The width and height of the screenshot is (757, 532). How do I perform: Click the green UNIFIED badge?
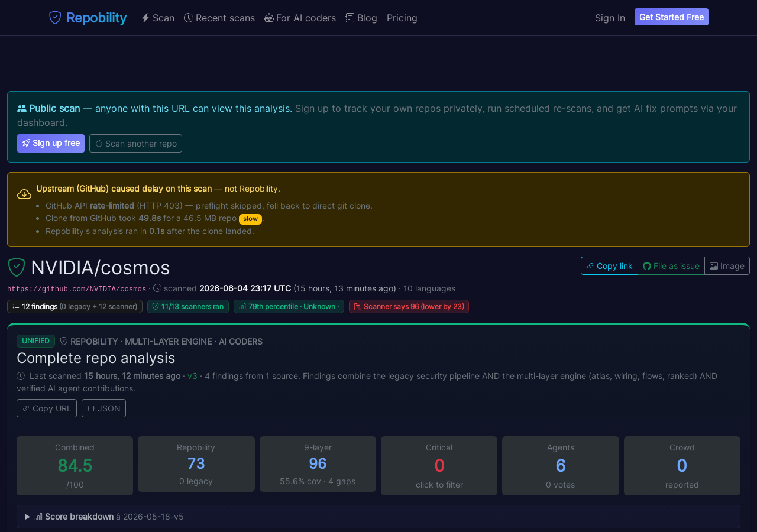point(35,341)
